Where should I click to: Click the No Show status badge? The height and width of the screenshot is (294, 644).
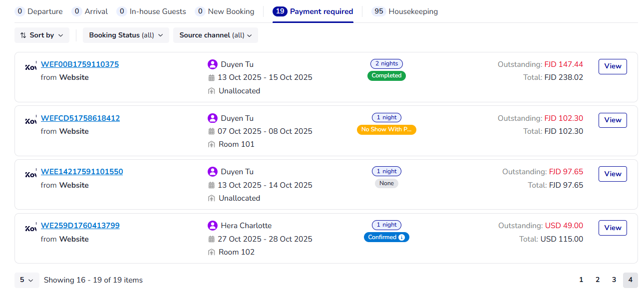click(x=386, y=130)
